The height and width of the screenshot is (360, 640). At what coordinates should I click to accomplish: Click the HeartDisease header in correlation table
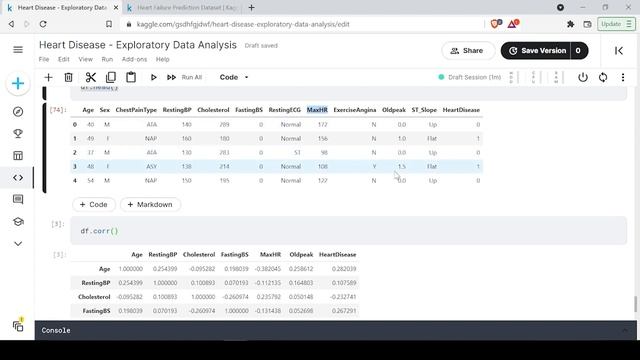[x=338, y=254]
